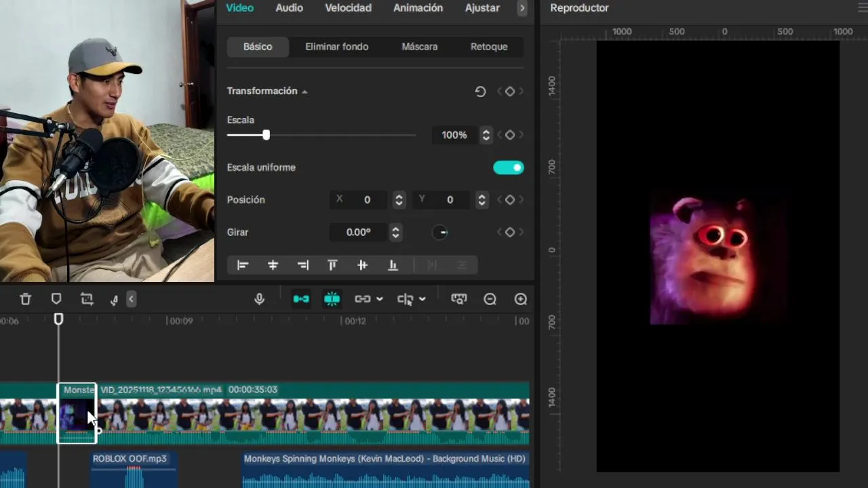Select the VID_20251118 video clip

(312, 413)
